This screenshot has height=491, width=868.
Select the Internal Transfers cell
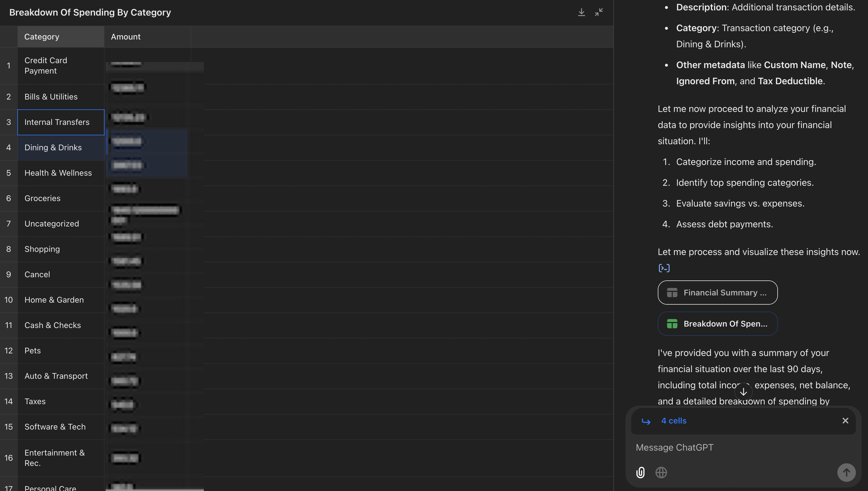click(x=61, y=122)
